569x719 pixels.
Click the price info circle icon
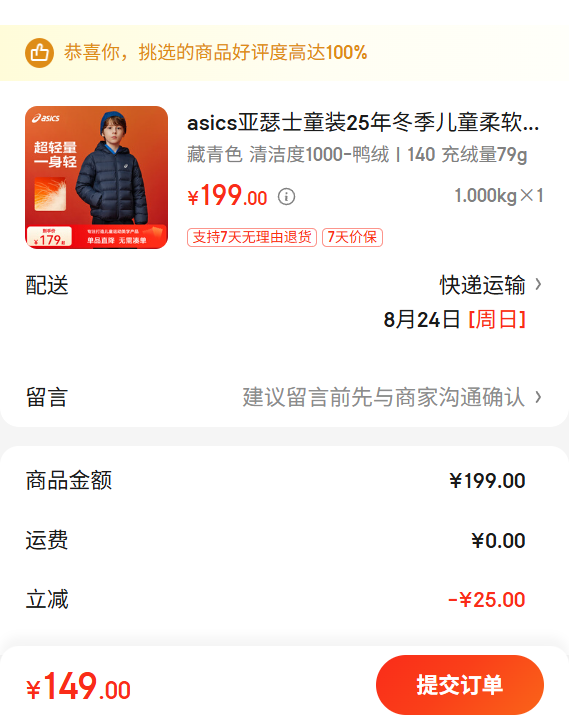click(x=287, y=197)
